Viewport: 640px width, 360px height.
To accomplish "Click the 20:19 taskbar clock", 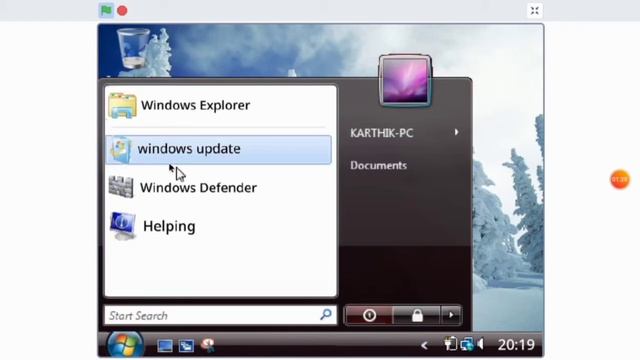I will (x=516, y=345).
